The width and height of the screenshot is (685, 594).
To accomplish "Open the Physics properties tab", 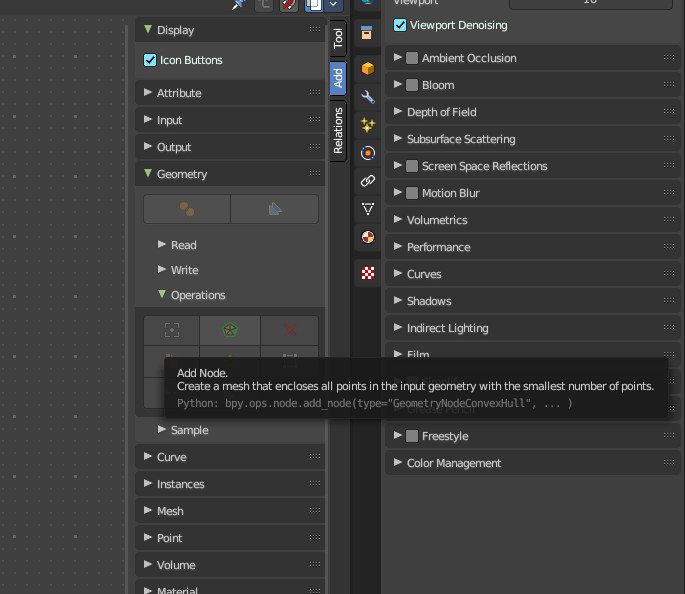I will (x=368, y=153).
